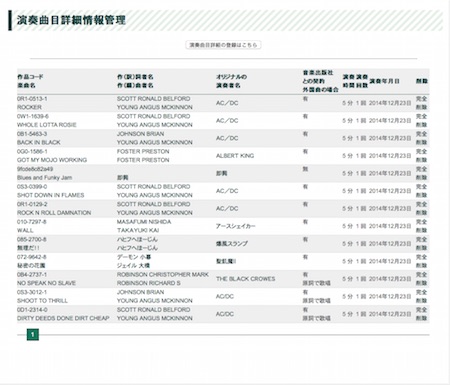Select work code 0D1-2314-0
Image resolution: width=450 pixels, height=385 pixels.
tap(32, 310)
